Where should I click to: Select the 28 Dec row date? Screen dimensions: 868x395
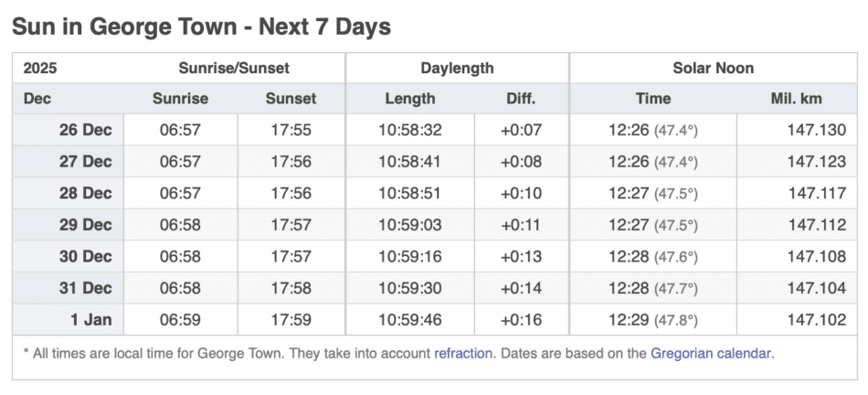pos(85,194)
